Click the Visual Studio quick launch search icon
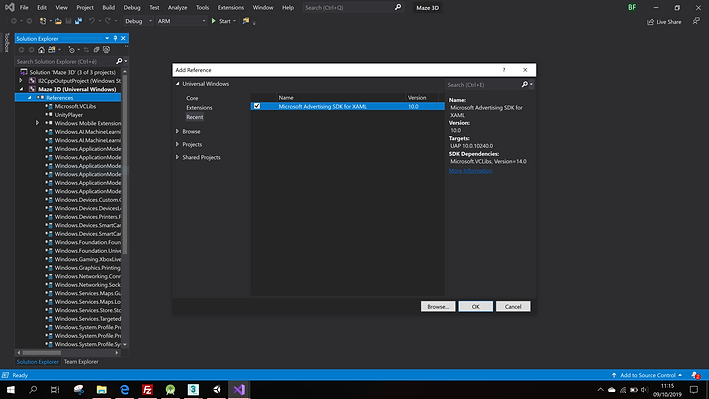The height and width of the screenshot is (399, 709). point(398,7)
